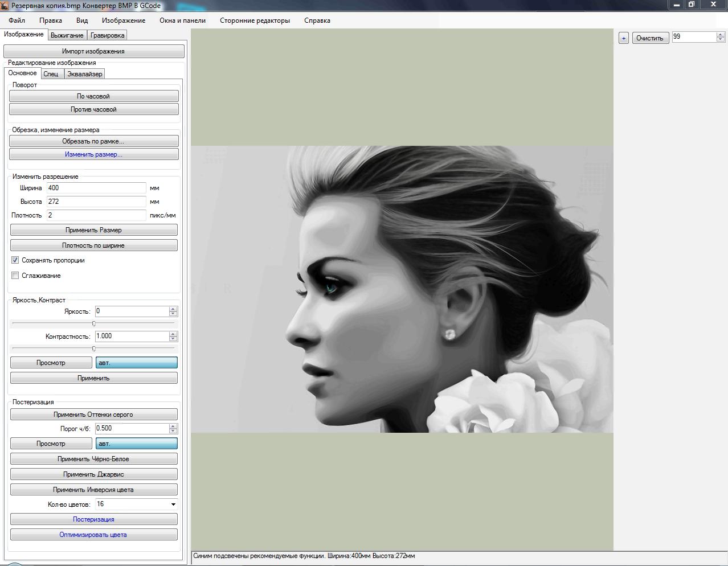The width and height of the screenshot is (728, 566).
Task: Open the Изображение menu
Action: pyautogui.click(x=124, y=20)
